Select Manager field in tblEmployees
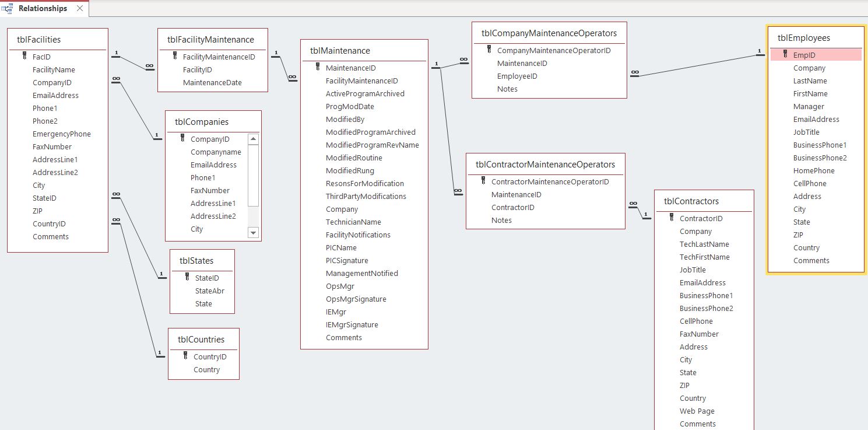The height and width of the screenshot is (430, 868). [809, 106]
